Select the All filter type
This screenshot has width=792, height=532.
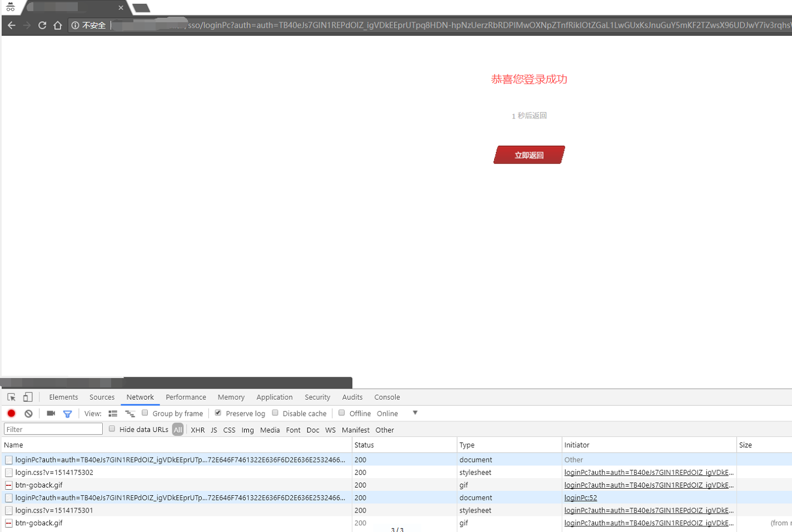(178, 430)
